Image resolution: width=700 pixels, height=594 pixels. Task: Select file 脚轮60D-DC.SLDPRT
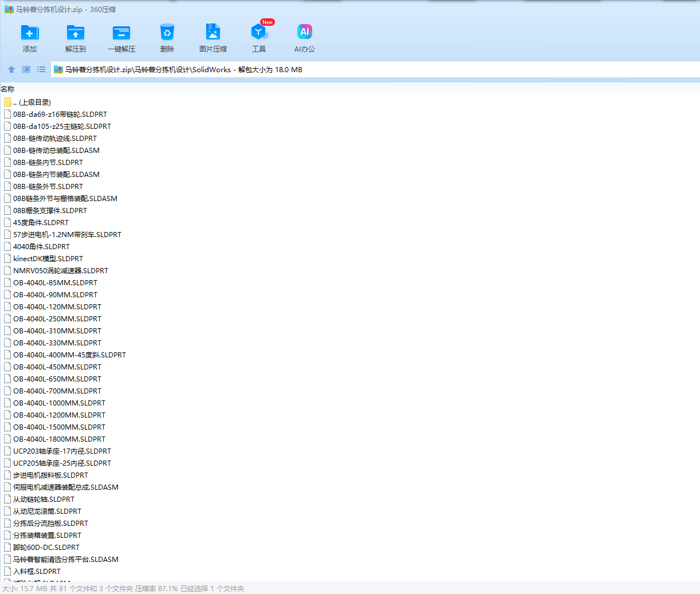(x=46, y=548)
